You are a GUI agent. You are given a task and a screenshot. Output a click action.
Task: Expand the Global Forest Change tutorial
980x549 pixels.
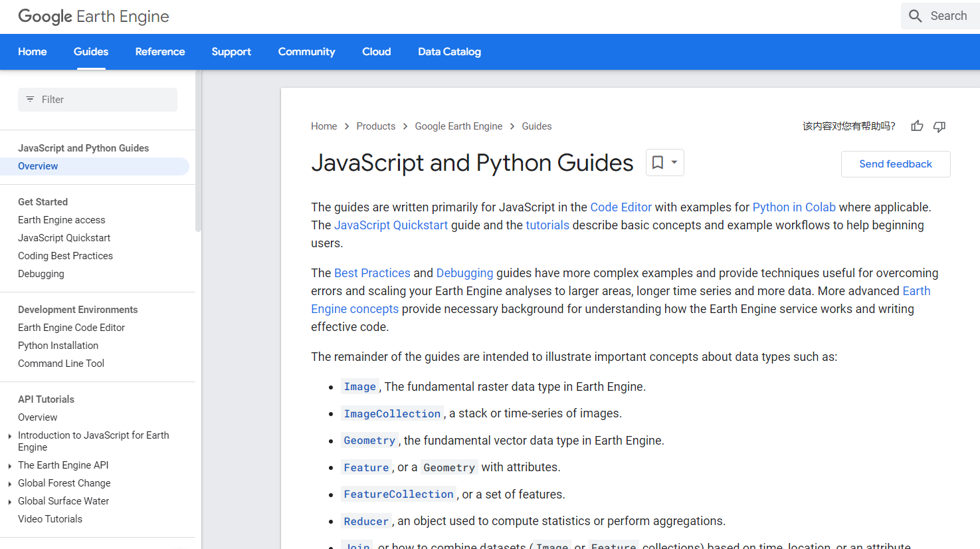pyautogui.click(x=9, y=485)
